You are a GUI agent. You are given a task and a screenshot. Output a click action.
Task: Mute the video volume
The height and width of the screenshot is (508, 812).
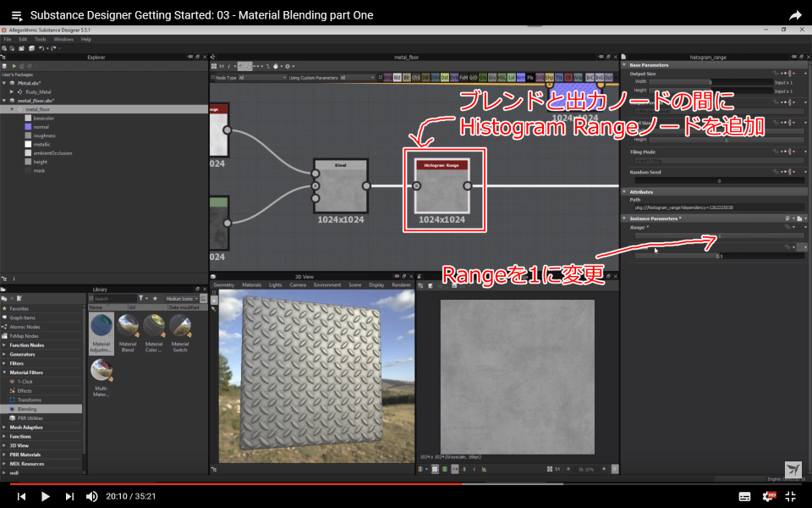click(x=91, y=497)
